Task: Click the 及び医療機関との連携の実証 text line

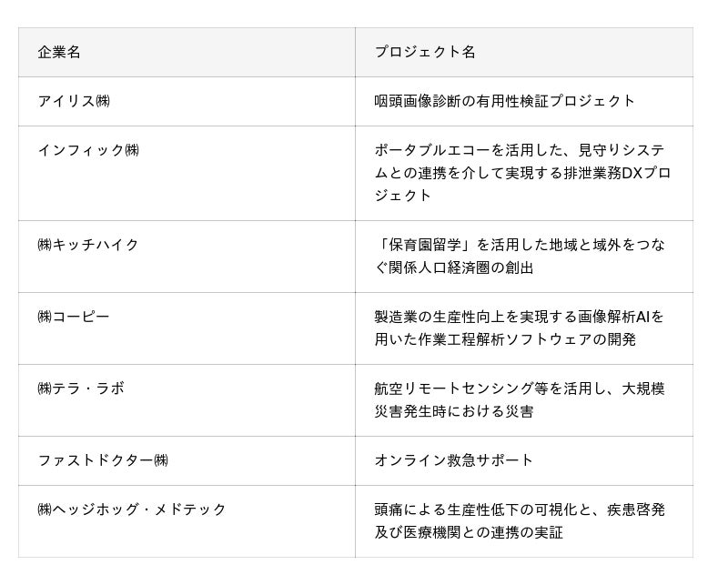Action: click(469, 533)
